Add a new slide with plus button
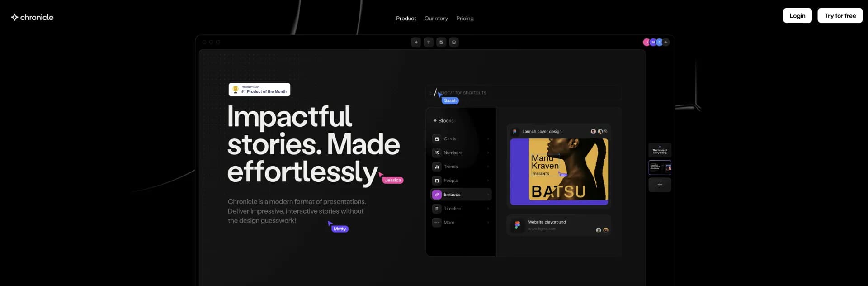The height and width of the screenshot is (286, 868). [x=660, y=185]
